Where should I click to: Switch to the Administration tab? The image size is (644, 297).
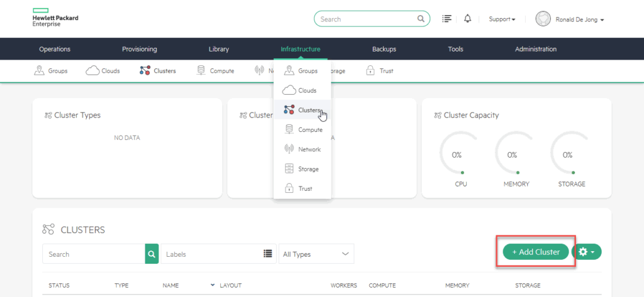tap(535, 49)
